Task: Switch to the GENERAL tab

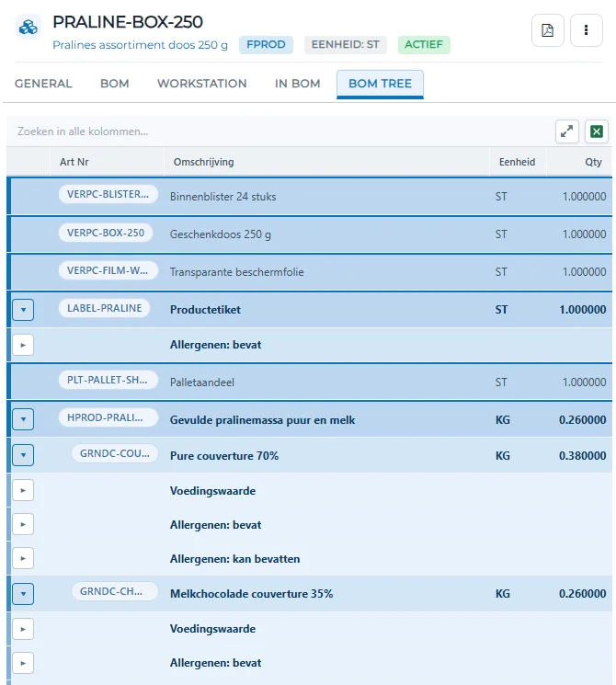Action: [43, 84]
